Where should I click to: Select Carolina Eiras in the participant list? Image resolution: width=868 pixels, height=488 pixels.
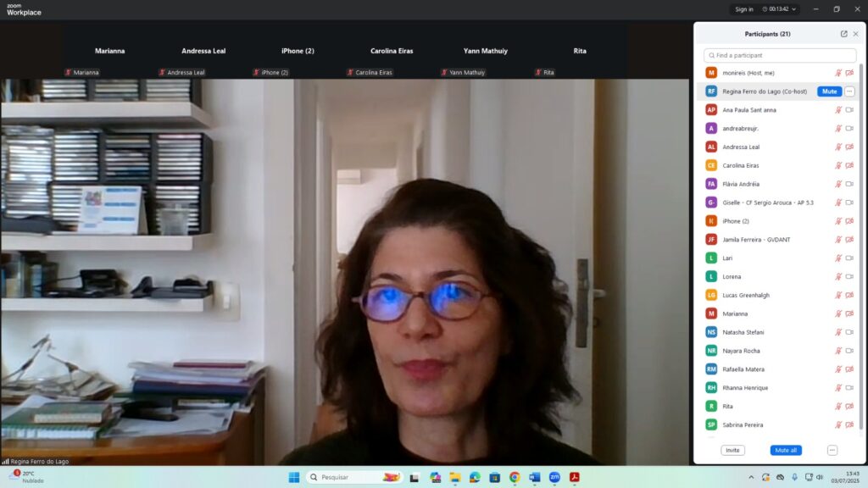tap(742, 165)
